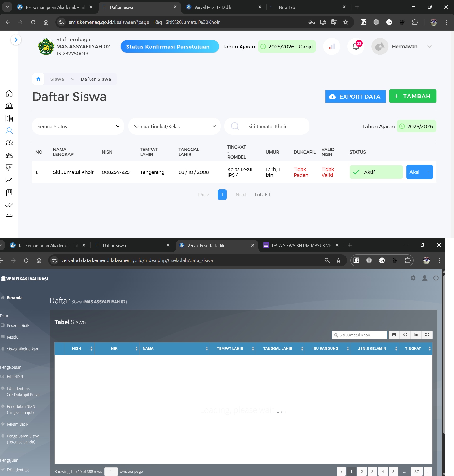This screenshot has width=454, height=476.
Task: Click the fullscreen icon in Tabel Siswa toolbar
Action: click(427, 335)
